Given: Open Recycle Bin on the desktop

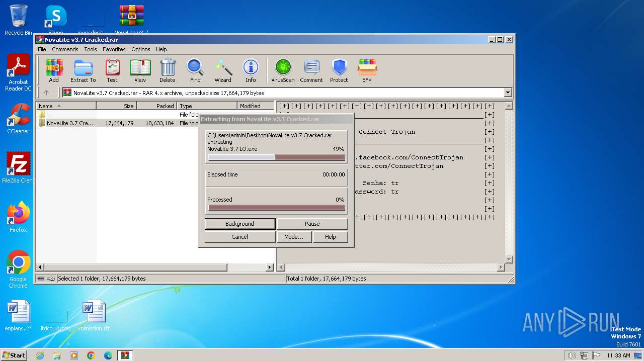Looking at the screenshot, I should pyautogui.click(x=18, y=20).
